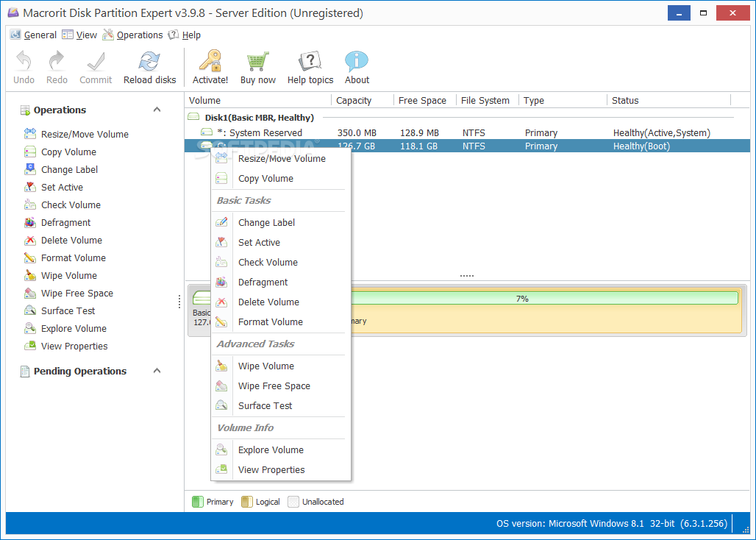The height and width of the screenshot is (540, 756).
Task: Click Explore Volume icon in sidebar
Action: (30, 328)
